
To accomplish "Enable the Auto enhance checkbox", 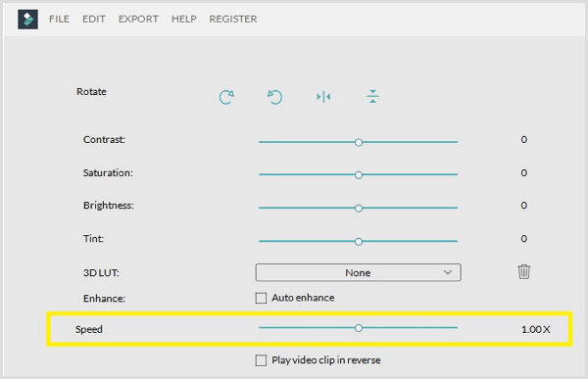I will pyautogui.click(x=261, y=298).
